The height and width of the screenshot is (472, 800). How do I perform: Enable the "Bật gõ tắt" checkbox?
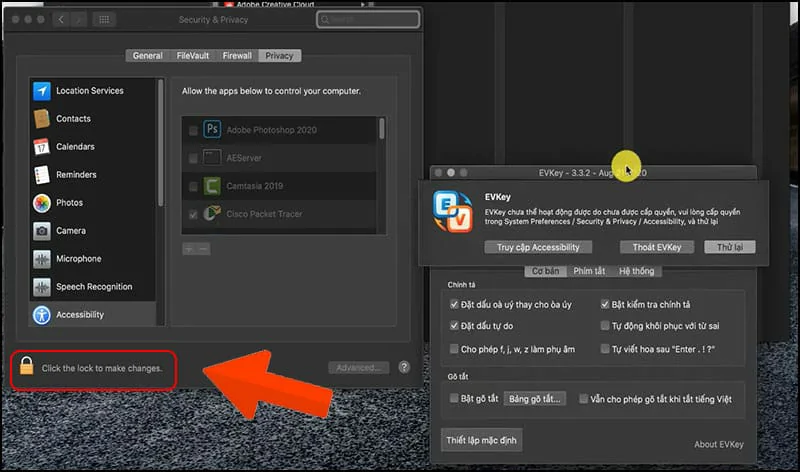click(x=455, y=399)
